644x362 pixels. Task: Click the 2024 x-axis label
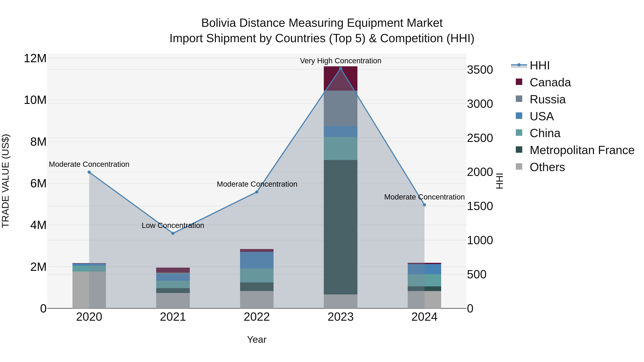[x=424, y=317]
